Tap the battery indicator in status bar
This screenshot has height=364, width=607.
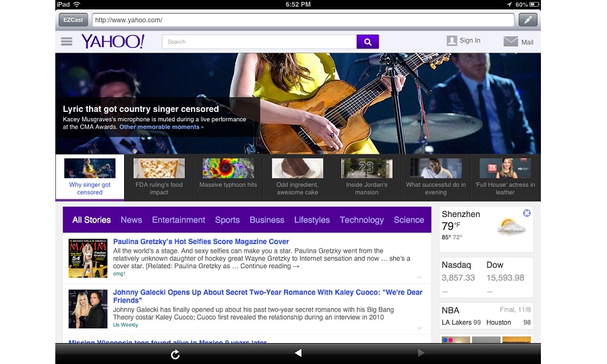534,4
